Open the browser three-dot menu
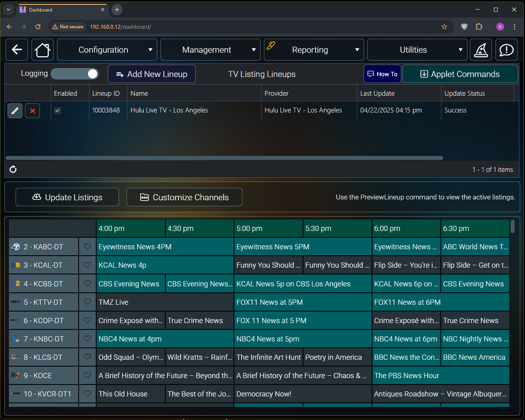Image resolution: width=525 pixels, height=420 pixels. tap(515, 27)
